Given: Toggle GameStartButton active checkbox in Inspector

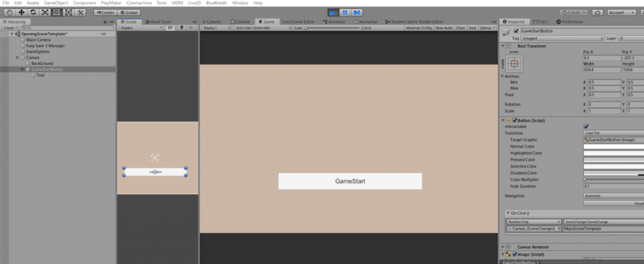Looking at the screenshot, I should (517, 31).
